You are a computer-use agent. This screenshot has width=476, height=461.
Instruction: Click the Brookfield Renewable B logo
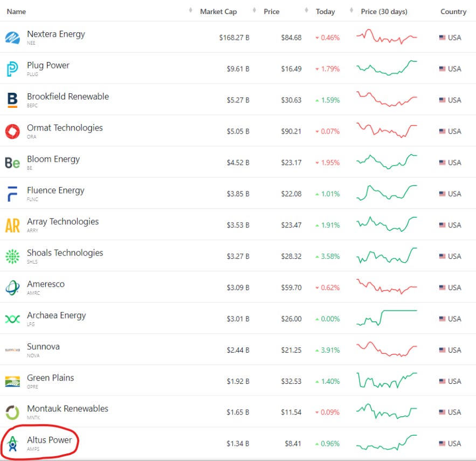pyautogui.click(x=12, y=100)
